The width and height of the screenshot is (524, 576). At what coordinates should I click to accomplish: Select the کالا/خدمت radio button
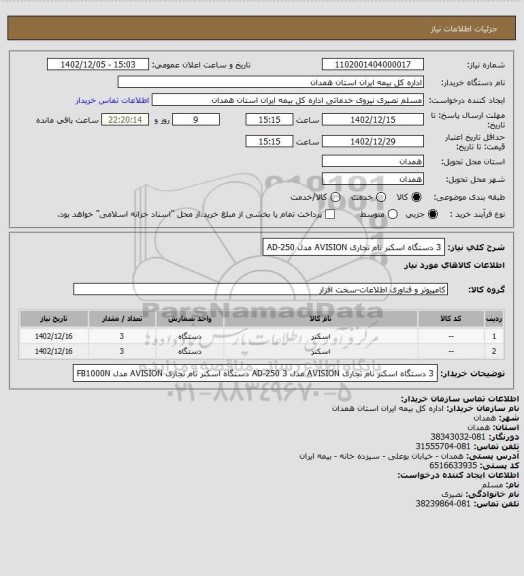pyautogui.click(x=335, y=197)
